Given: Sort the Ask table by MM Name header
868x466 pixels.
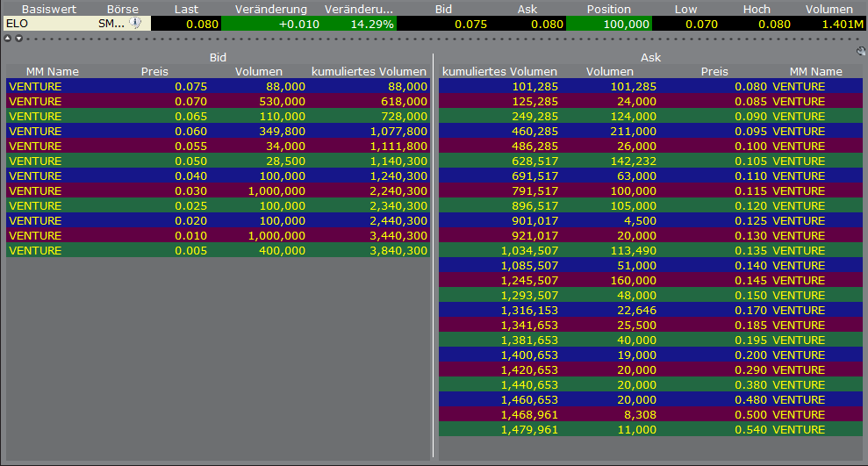Looking at the screenshot, I should click(x=815, y=72).
